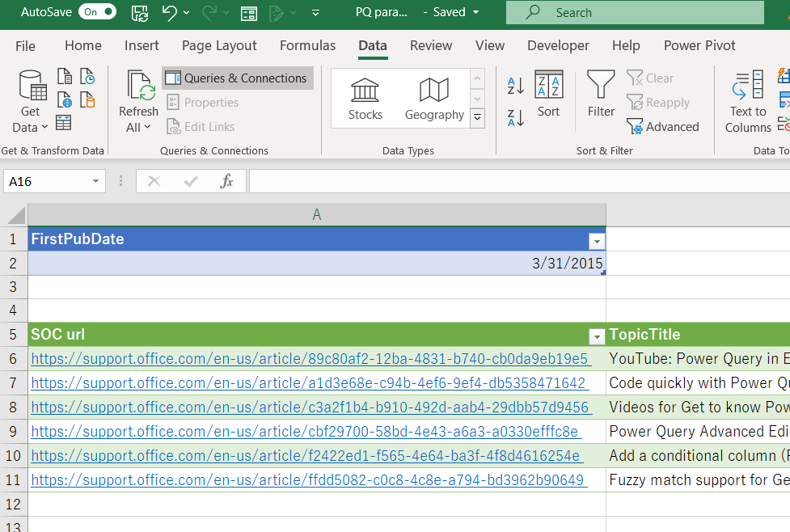This screenshot has height=532, width=790.
Task: Click the Enter checkmark in formula bar
Action: 191,181
